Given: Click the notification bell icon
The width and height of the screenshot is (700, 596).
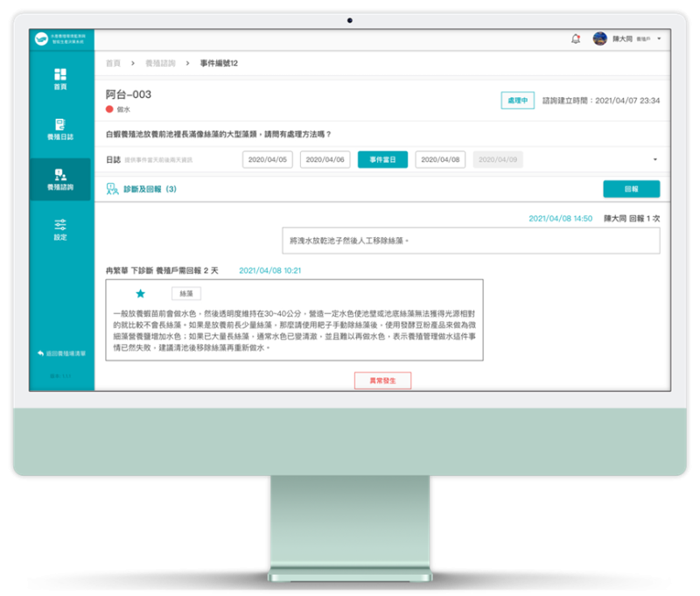Looking at the screenshot, I should [x=575, y=39].
